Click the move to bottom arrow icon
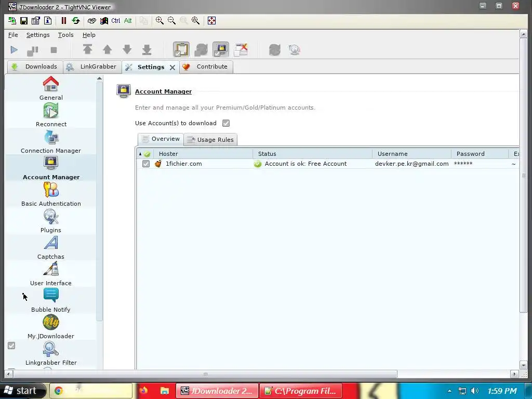 pos(147,49)
